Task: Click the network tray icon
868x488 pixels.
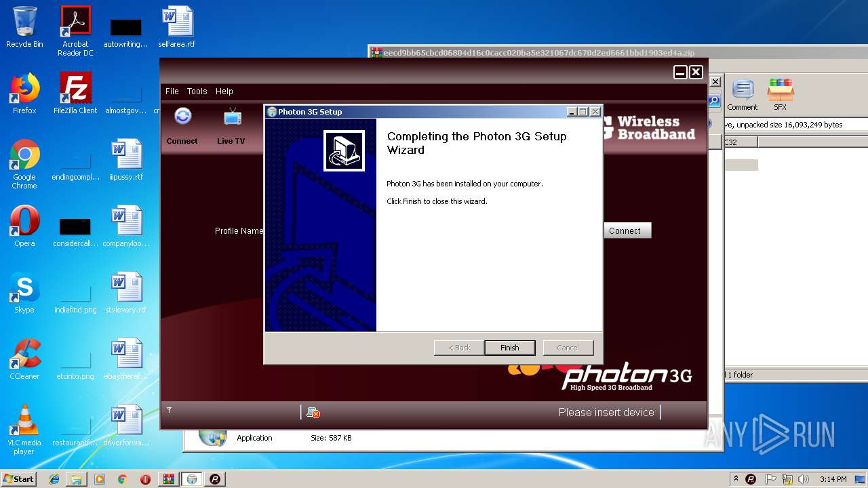Action: click(x=787, y=479)
